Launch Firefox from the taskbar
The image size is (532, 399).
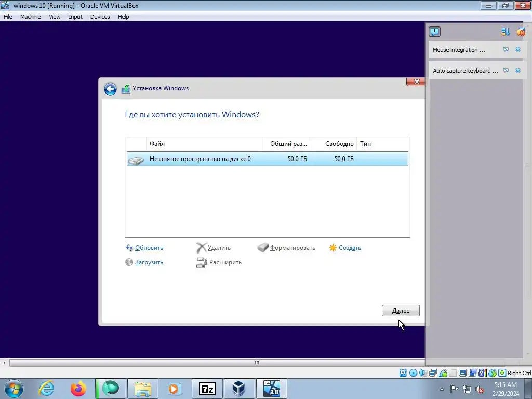click(78, 389)
